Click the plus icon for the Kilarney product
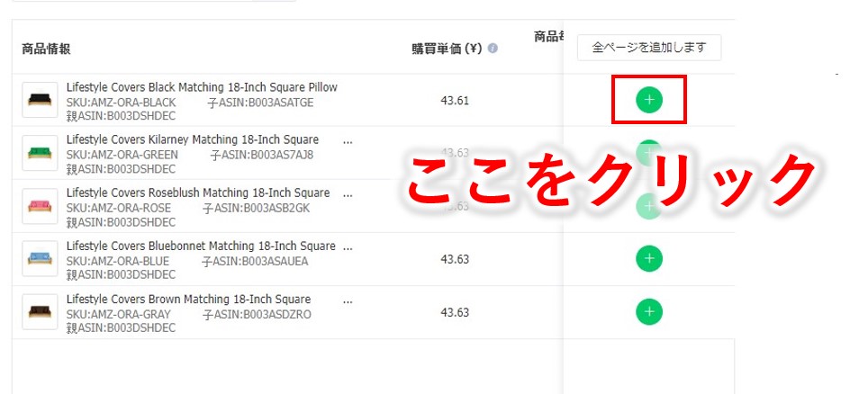 tap(649, 153)
